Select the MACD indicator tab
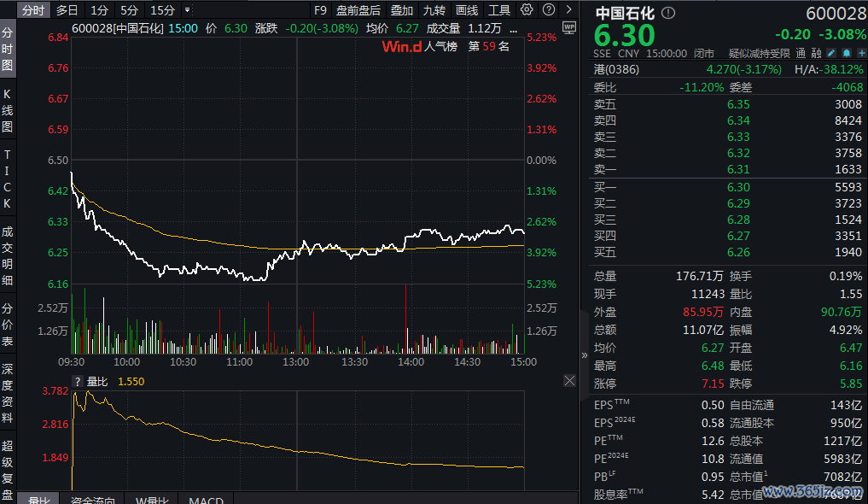Image resolution: width=868 pixels, height=504 pixels. tap(206, 499)
